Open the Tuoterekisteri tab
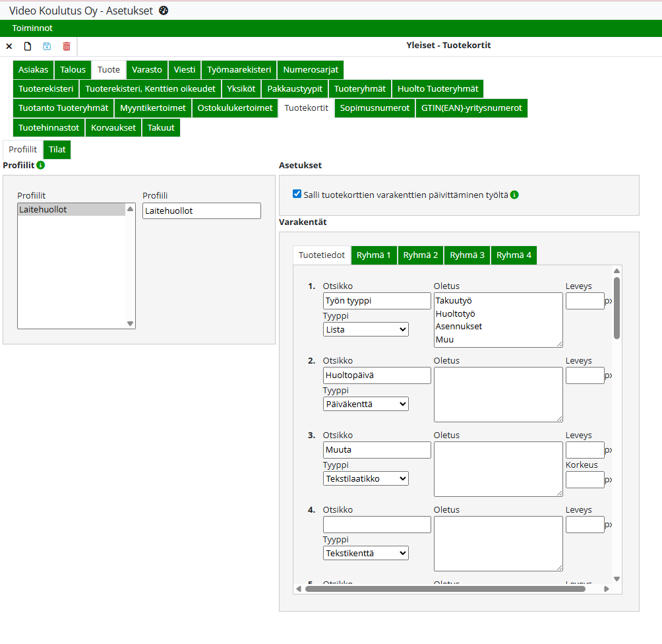Image resolution: width=662 pixels, height=644 pixels. (x=46, y=89)
